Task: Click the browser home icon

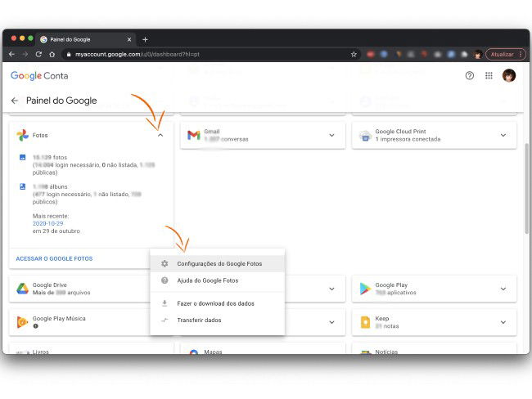Action: pyautogui.click(x=52, y=54)
